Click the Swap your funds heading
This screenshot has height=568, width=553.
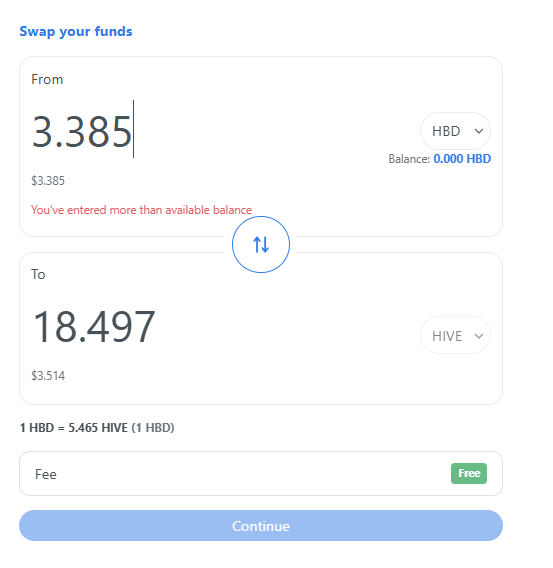tap(76, 32)
